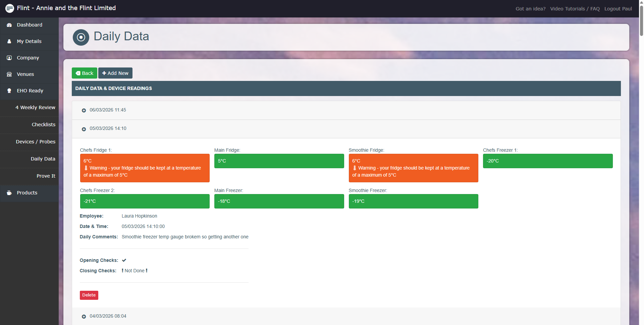The width and height of the screenshot is (644, 325).
Task: Click the My Details person icon
Action: coord(9,42)
